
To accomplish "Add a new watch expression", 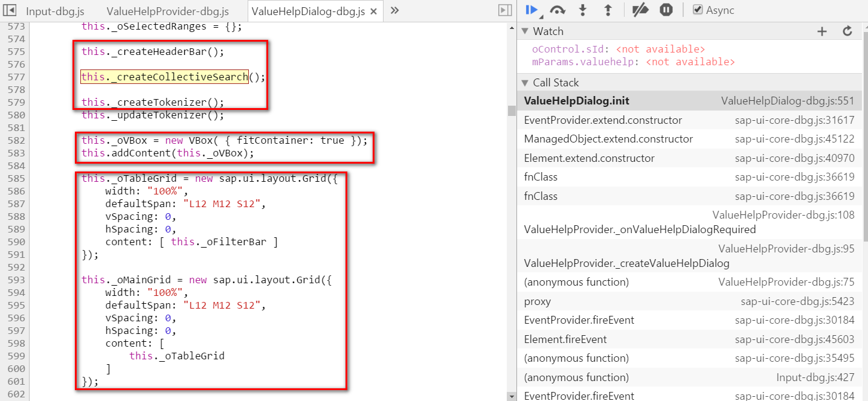I will tap(821, 31).
